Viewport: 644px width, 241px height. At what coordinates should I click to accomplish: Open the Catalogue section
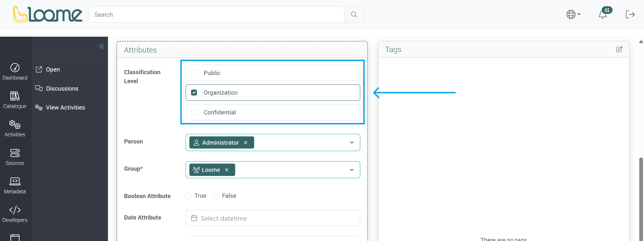tap(15, 100)
